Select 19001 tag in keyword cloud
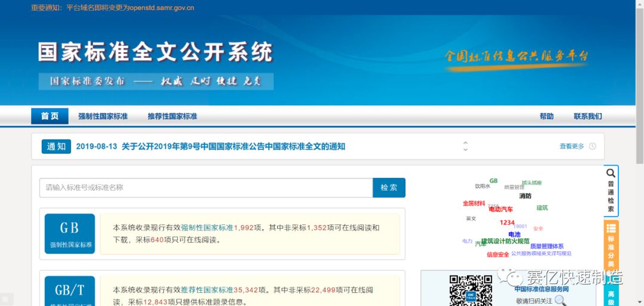This screenshot has width=644, height=306. (x=520, y=226)
